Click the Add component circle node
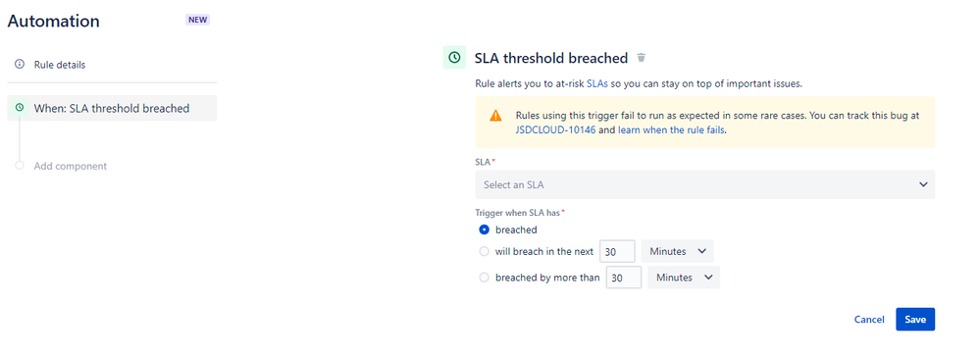This screenshot has height=357, width=980. (x=20, y=166)
